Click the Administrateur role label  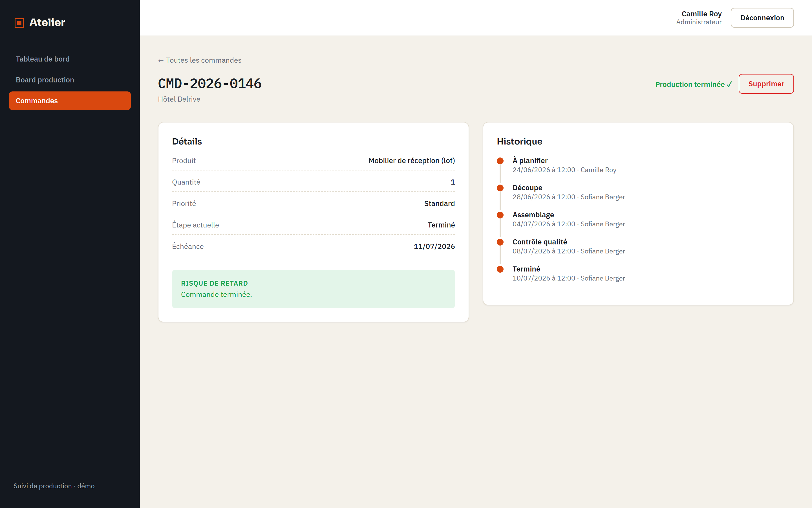point(699,22)
